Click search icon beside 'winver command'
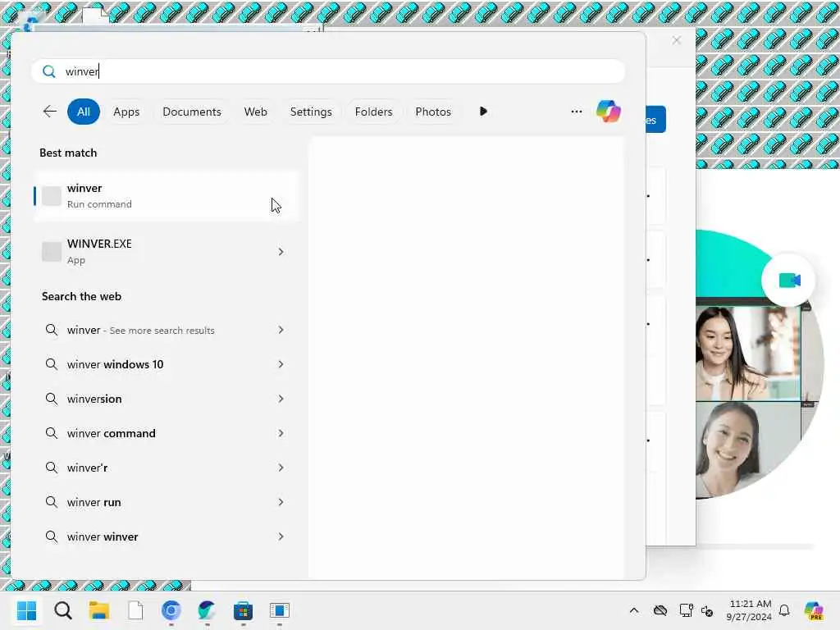Image resolution: width=840 pixels, height=630 pixels. pos(52,433)
